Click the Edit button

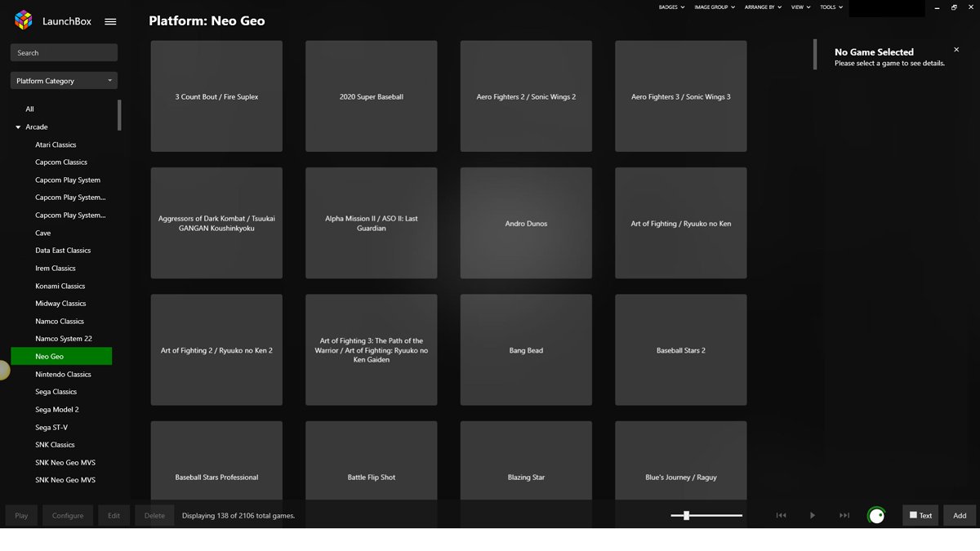point(114,515)
